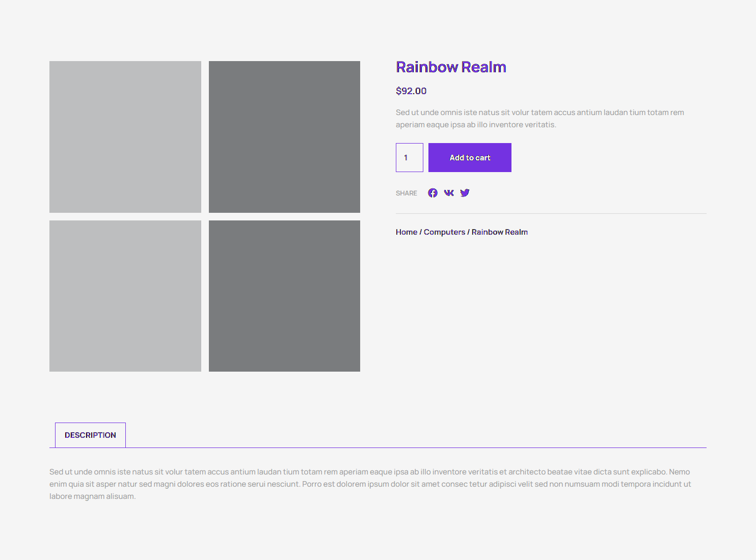This screenshot has width=756, height=560.
Task: Go to Home via breadcrumb
Action: click(406, 232)
